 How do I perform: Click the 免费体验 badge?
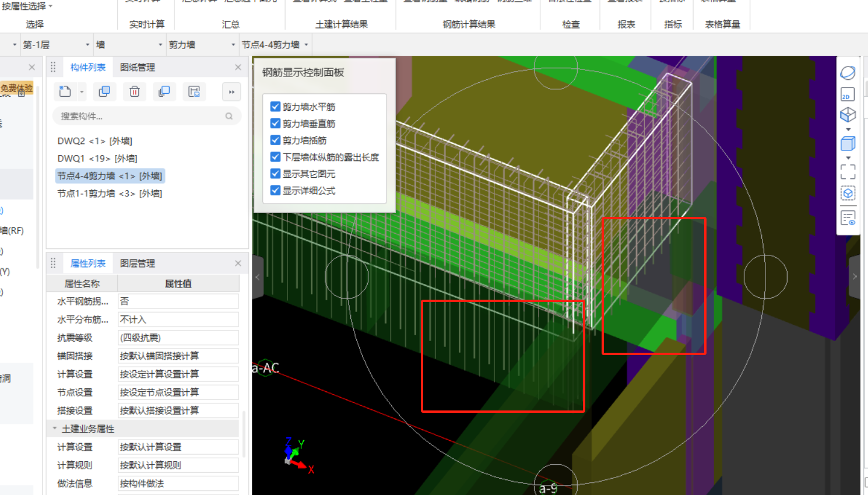click(x=16, y=88)
